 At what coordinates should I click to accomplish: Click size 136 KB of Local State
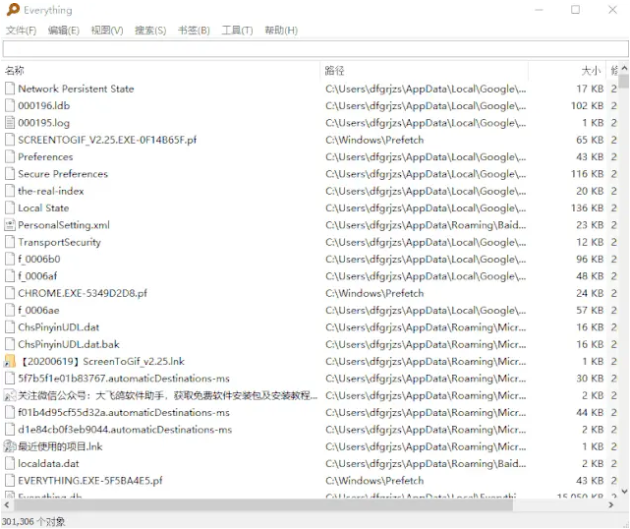(x=587, y=208)
